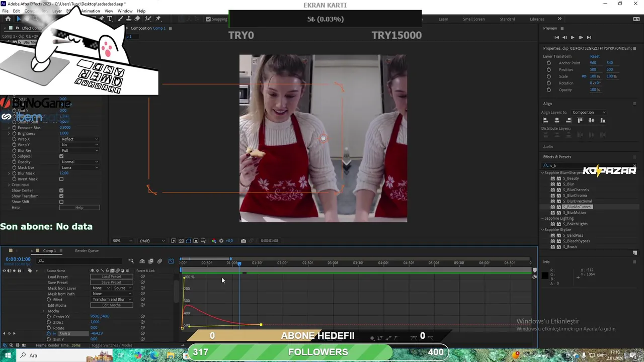This screenshot has height=362, width=644.
Task: Click Shift X graph icon in timeline
Action: pyautogui.click(x=55, y=334)
